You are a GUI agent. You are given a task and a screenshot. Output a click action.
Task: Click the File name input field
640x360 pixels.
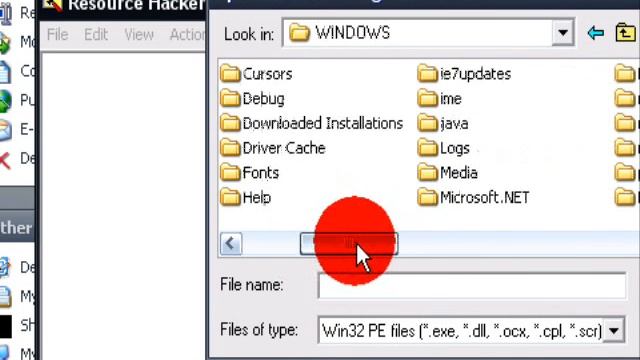coord(471,285)
